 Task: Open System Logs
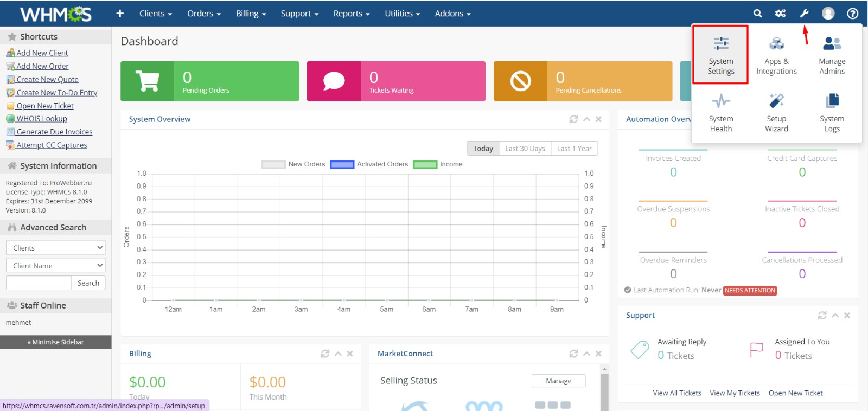832,112
